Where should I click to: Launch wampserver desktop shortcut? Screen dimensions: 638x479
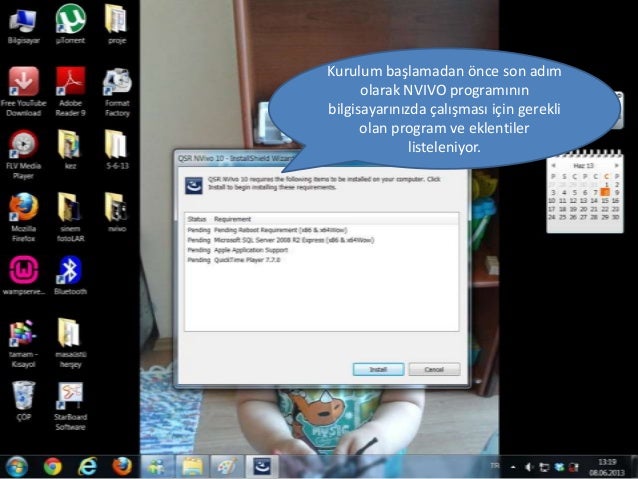(24, 276)
